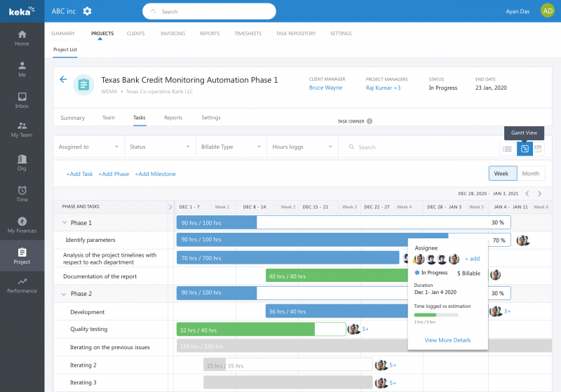Select the Week view toggle
This screenshot has height=392, width=561.
click(503, 173)
